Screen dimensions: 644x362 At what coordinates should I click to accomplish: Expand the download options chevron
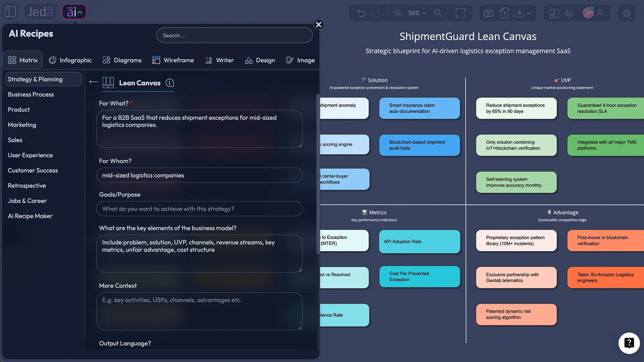[x=529, y=13]
